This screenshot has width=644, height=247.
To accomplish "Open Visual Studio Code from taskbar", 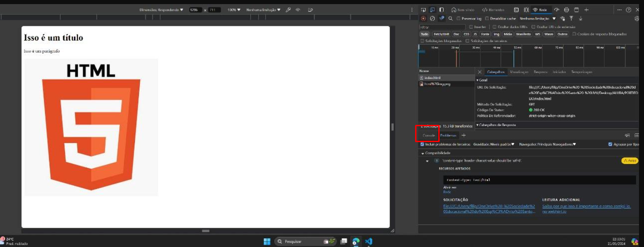I will click(369, 241).
